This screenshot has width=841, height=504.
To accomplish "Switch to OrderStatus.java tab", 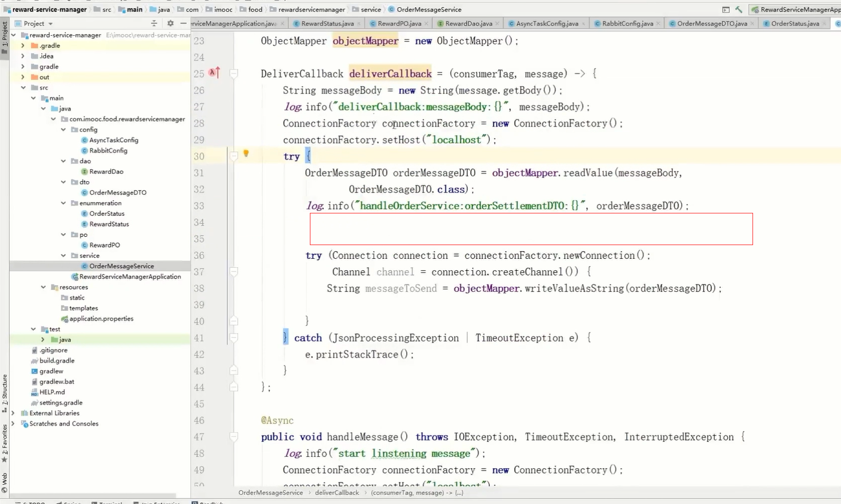I will click(795, 23).
